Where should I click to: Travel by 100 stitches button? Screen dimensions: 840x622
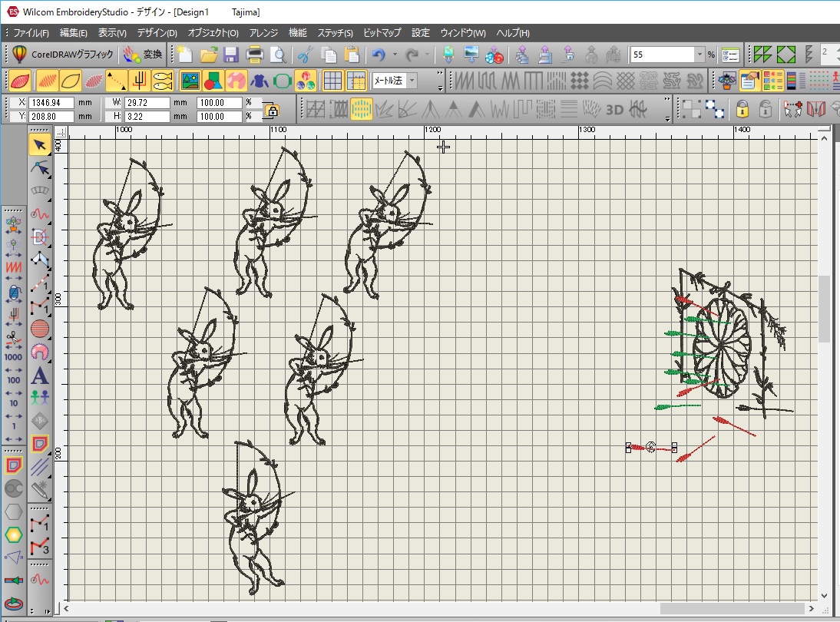(x=13, y=380)
